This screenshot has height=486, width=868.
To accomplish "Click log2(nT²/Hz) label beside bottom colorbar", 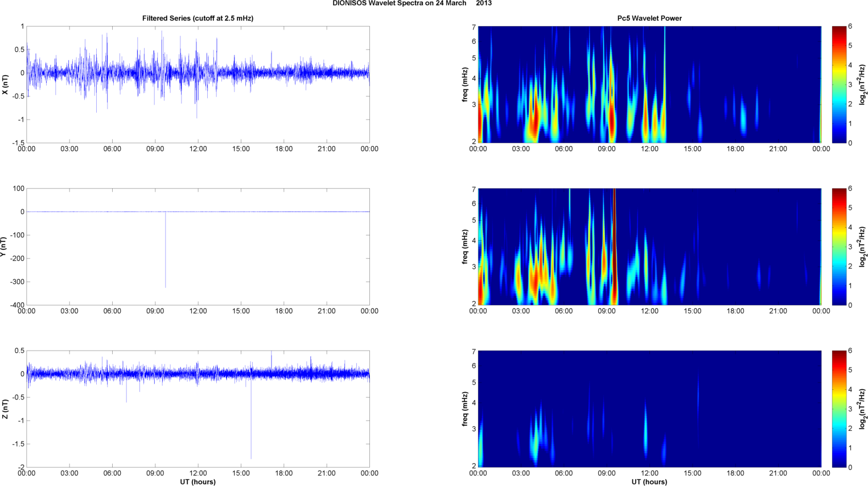I will click(863, 409).
